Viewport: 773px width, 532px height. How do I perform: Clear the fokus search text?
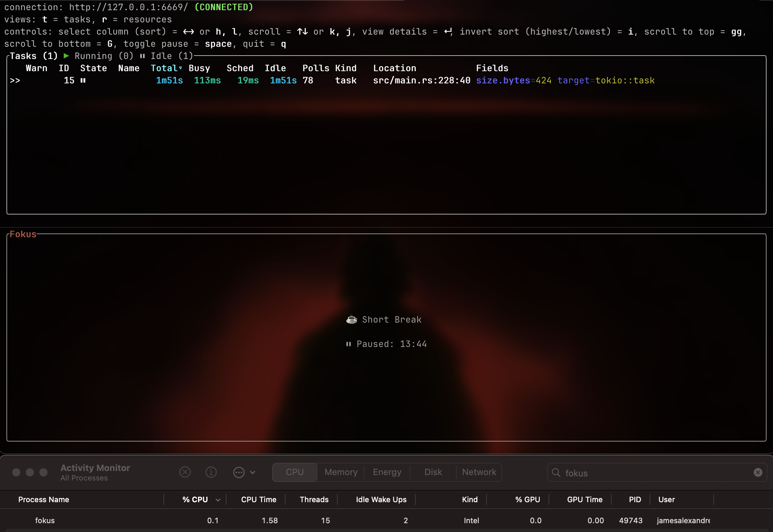(758, 472)
